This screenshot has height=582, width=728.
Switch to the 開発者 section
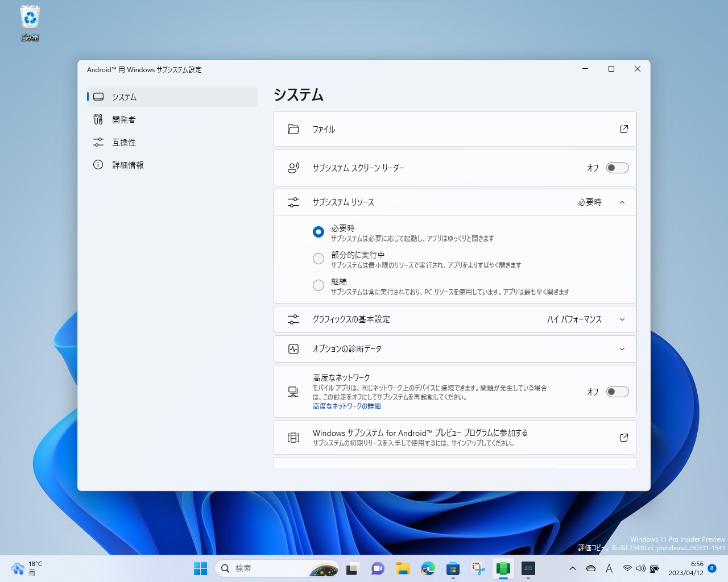click(x=125, y=119)
